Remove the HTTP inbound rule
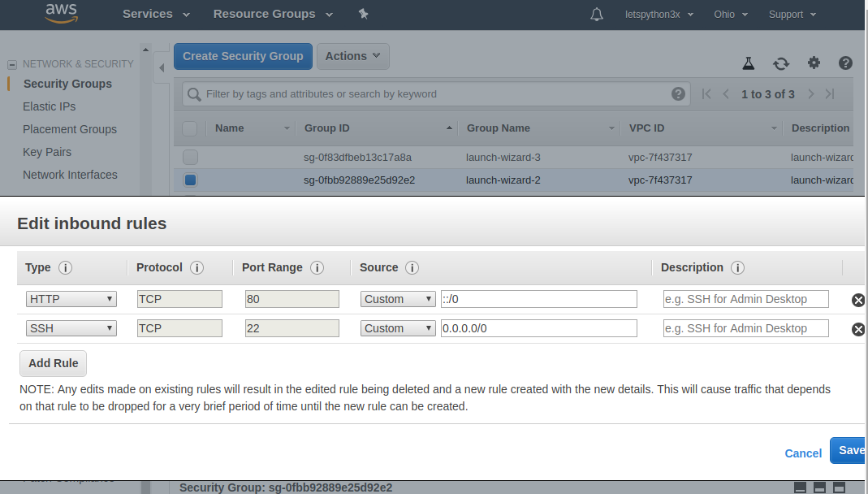The width and height of the screenshot is (868, 494). 857,300
